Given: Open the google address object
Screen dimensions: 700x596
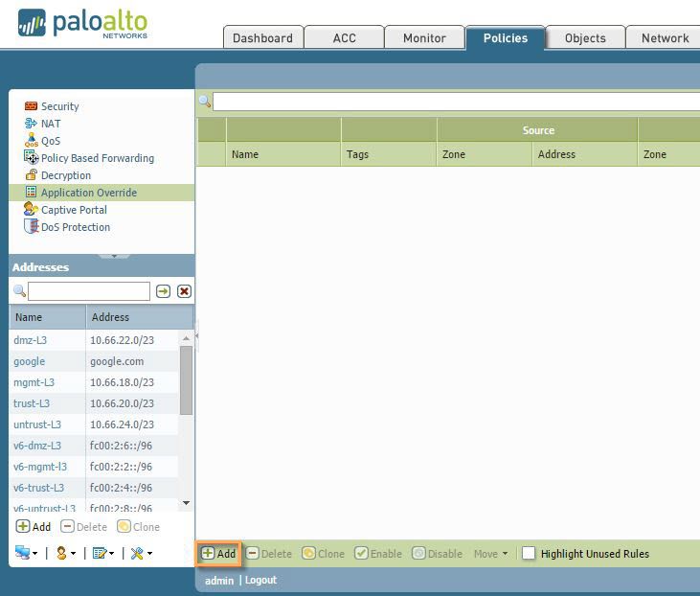Looking at the screenshot, I should [x=29, y=361].
